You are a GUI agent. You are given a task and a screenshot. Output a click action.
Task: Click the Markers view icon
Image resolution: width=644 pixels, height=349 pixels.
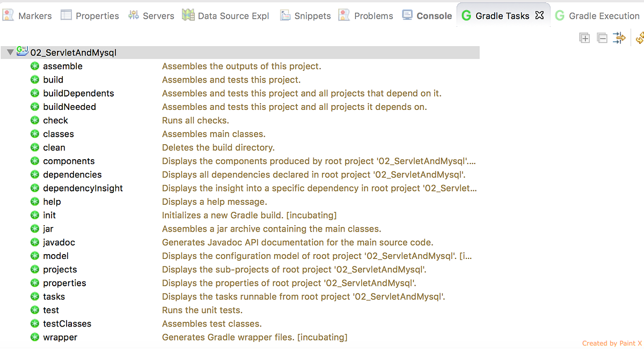tap(8, 15)
